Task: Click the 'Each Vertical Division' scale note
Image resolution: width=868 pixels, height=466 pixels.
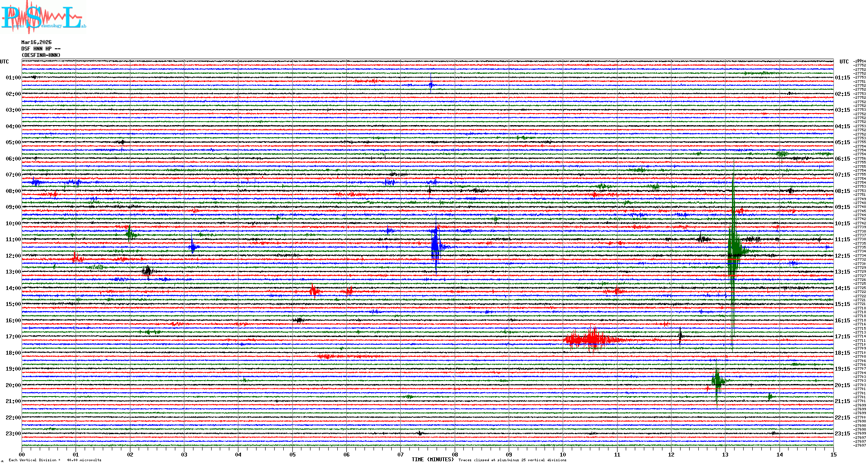Action: 55,460
